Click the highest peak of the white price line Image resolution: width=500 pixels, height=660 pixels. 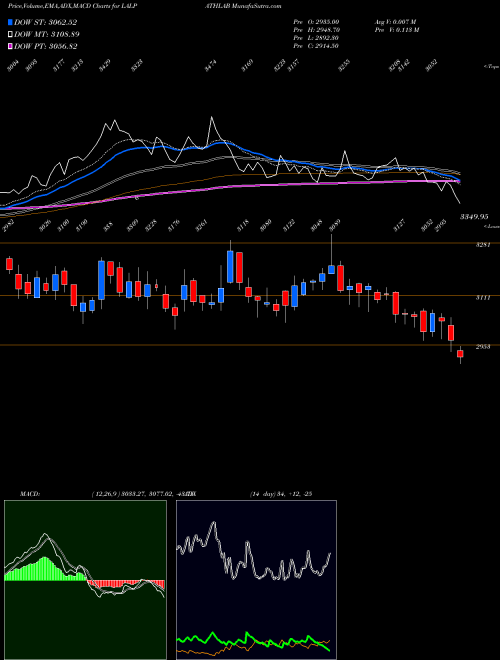point(211,117)
